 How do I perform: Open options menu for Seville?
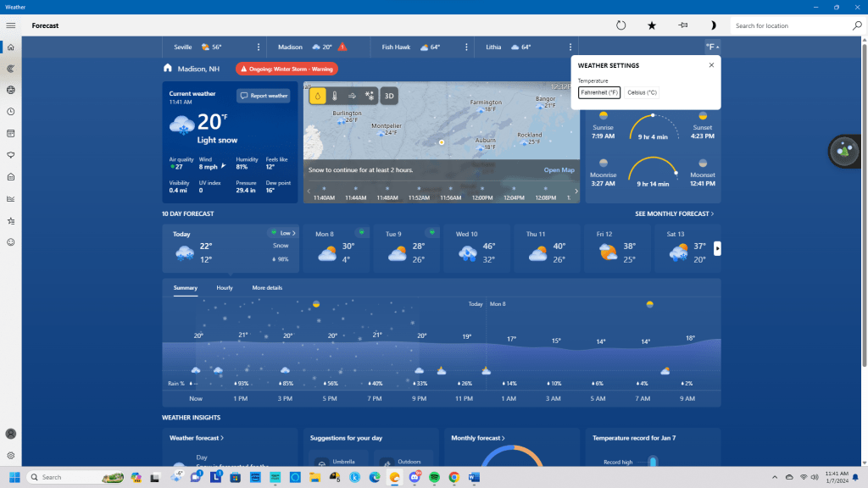click(x=259, y=47)
